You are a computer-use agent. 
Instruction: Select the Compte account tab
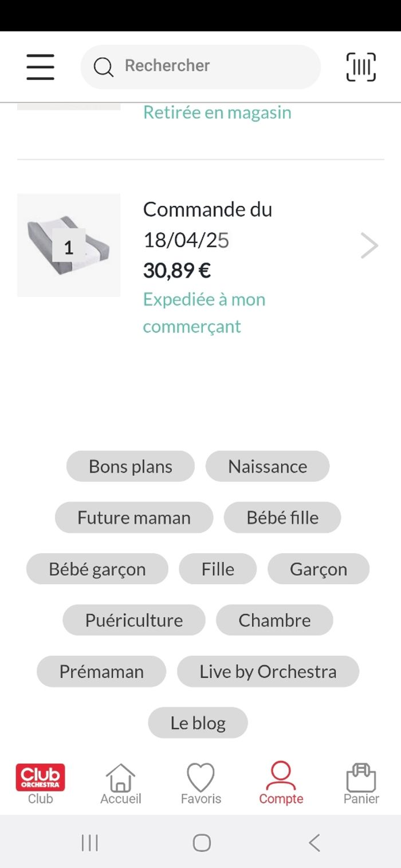pyautogui.click(x=281, y=783)
